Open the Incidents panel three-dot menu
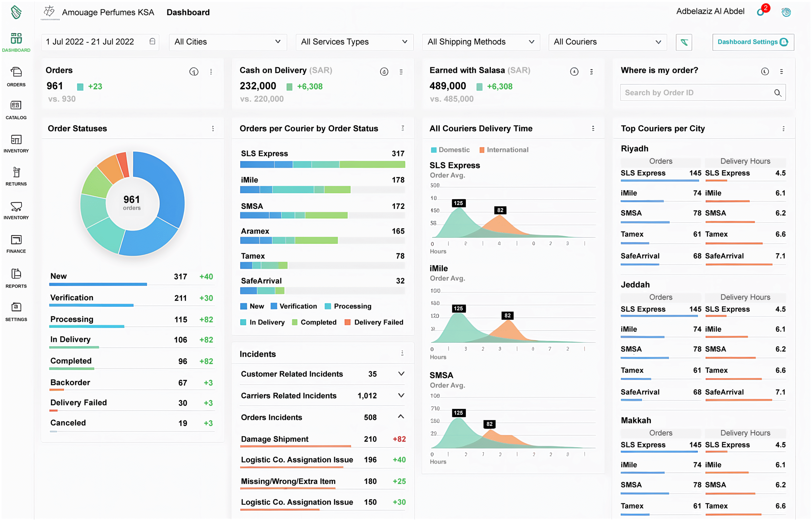The image size is (812, 520). pos(402,353)
